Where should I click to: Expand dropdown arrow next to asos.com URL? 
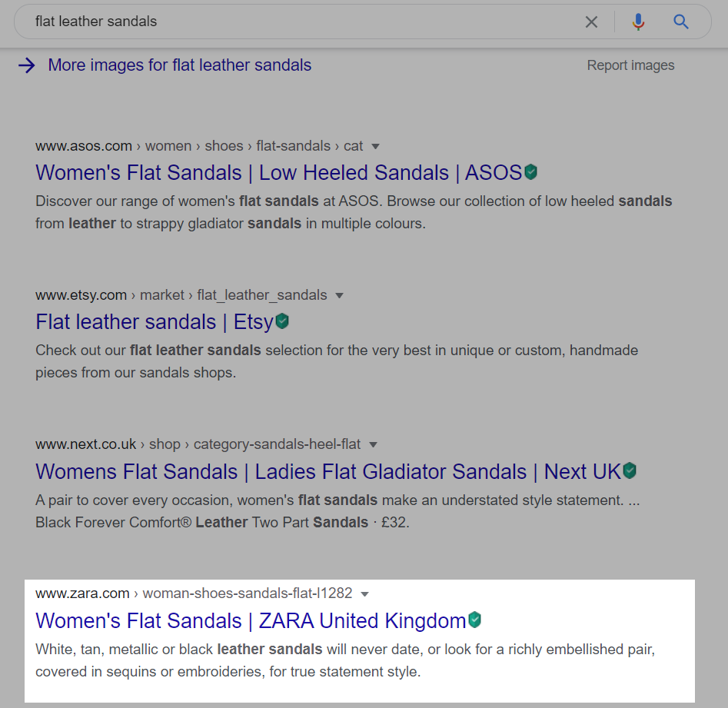375,146
